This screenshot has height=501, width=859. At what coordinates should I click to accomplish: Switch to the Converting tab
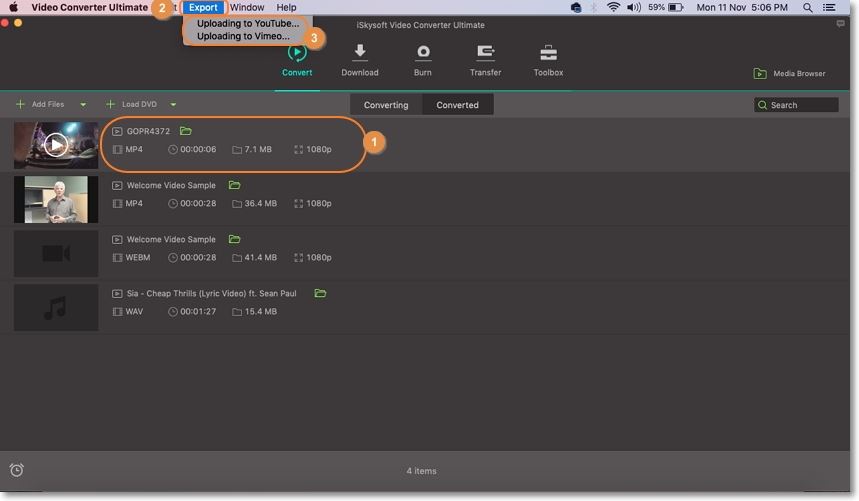[x=386, y=105]
